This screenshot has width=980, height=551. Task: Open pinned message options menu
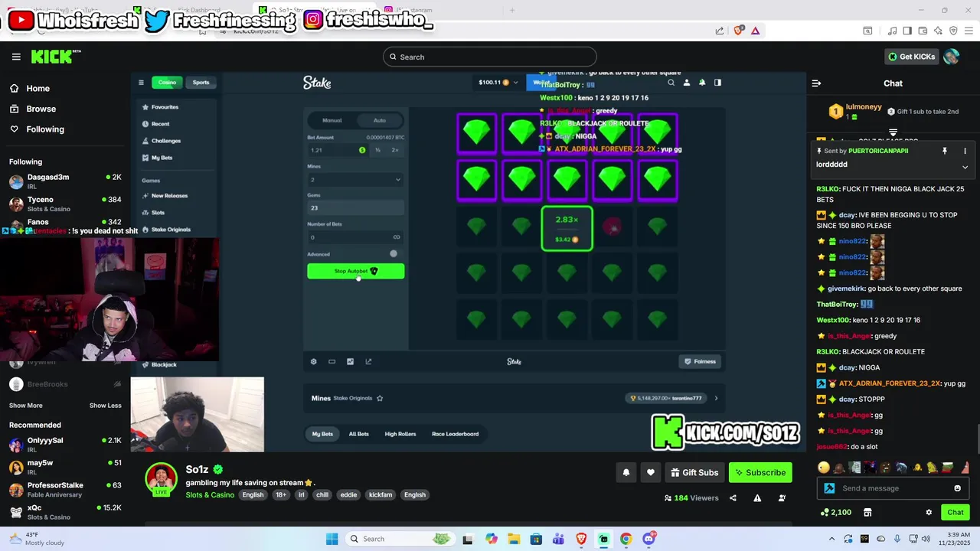pos(965,151)
